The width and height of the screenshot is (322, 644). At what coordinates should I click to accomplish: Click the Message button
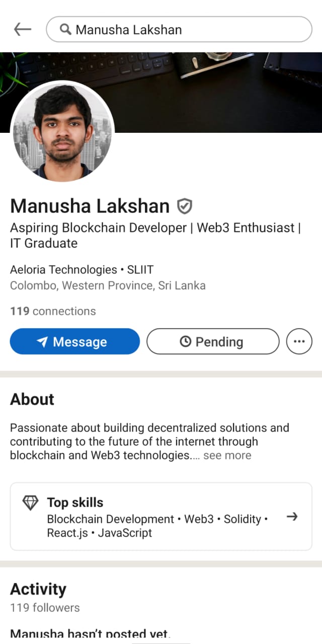[x=75, y=342]
